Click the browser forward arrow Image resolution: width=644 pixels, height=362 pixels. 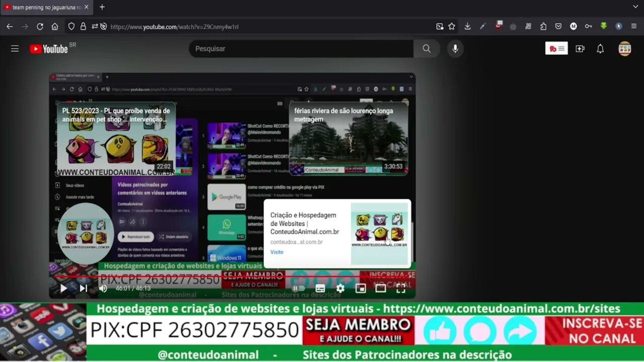[25, 27]
